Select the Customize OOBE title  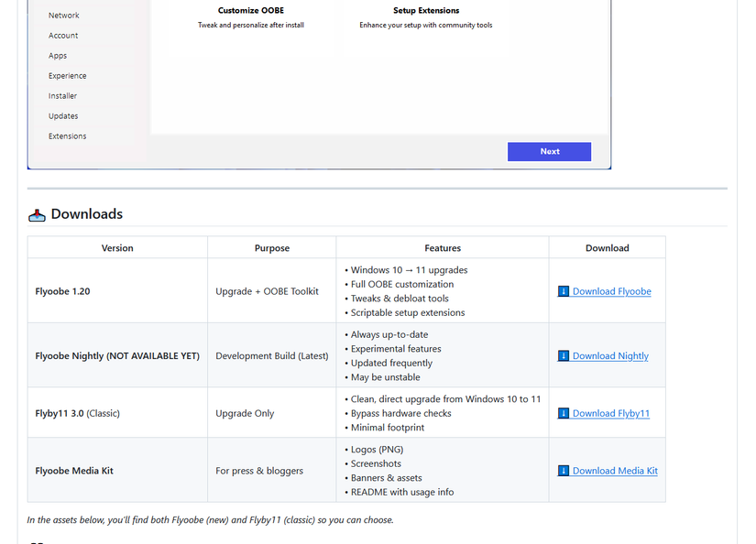(x=251, y=11)
